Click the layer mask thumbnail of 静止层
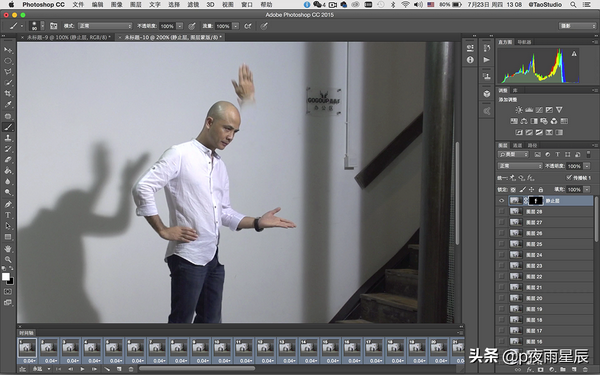The width and height of the screenshot is (600, 375). point(535,201)
